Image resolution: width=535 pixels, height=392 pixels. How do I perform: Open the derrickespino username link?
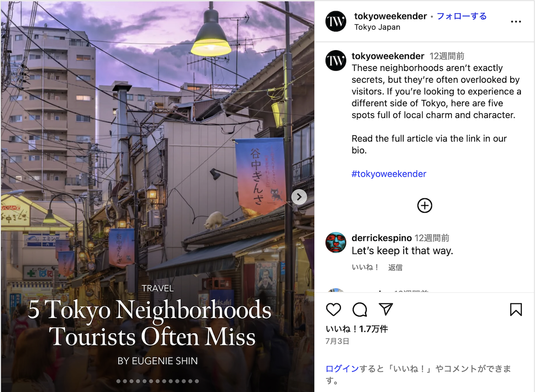click(x=381, y=238)
